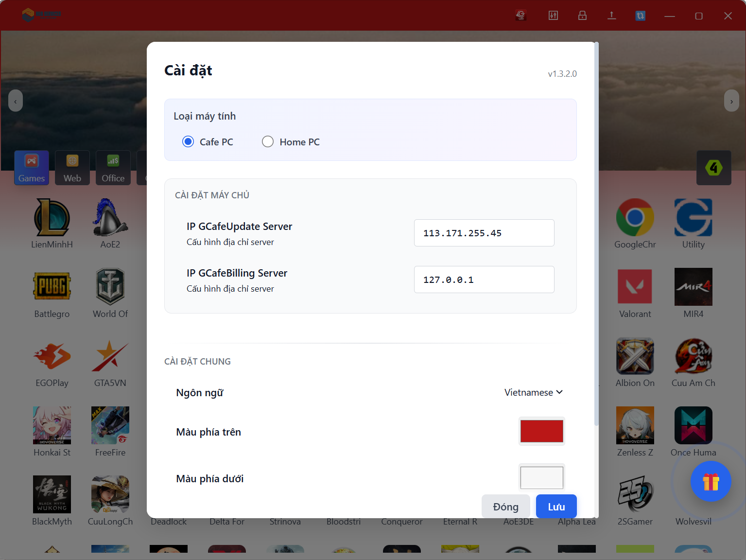Edit the IP GCafeBilling Server address field
This screenshot has height=560, width=746.
coord(484,280)
